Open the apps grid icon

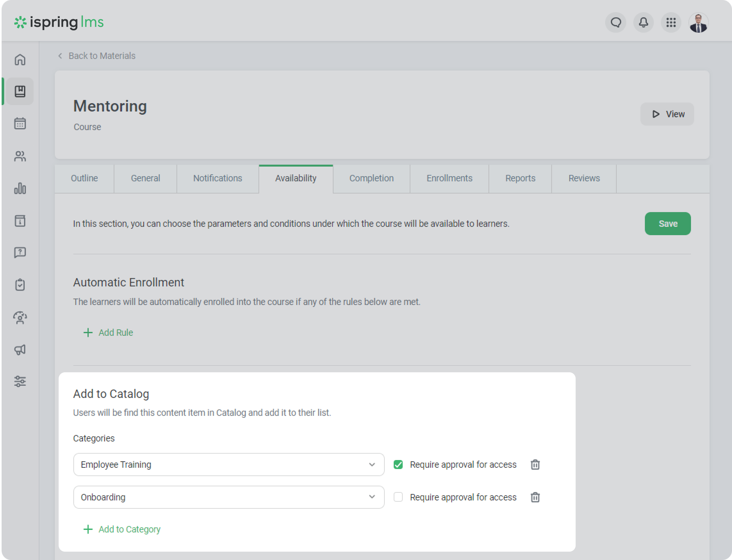(671, 23)
